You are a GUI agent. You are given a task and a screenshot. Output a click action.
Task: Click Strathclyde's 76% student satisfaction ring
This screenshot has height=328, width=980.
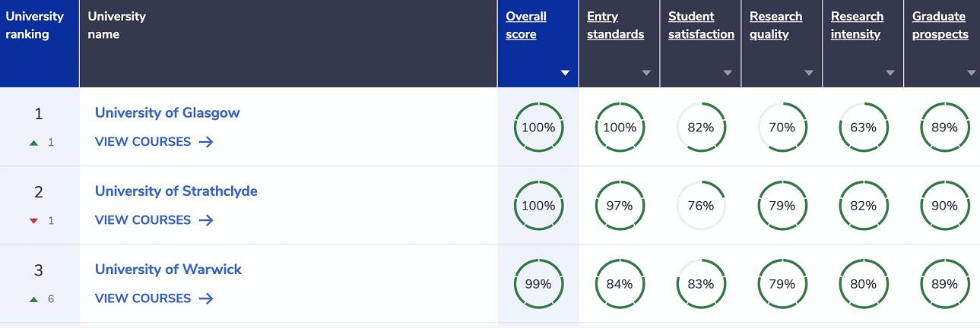point(700,206)
